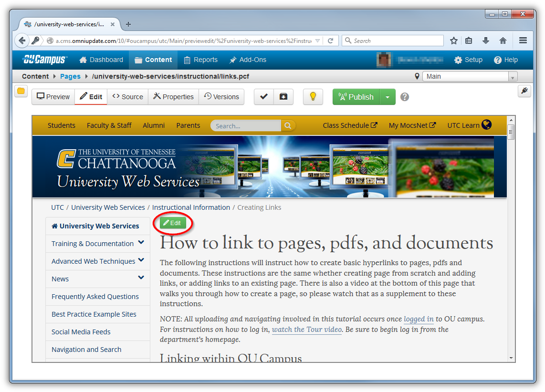The image size is (545, 392).
Task: Click the user avatar picture
Action: 384,60
